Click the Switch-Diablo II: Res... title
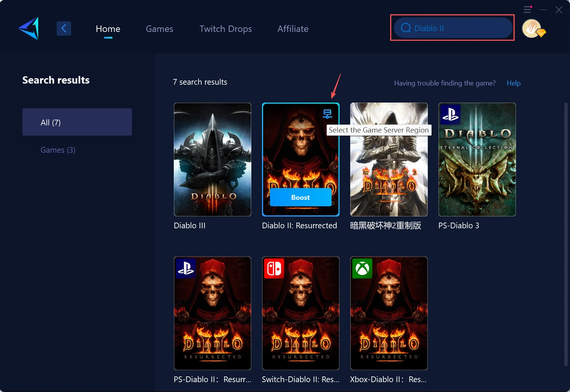This screenshot has width=570, height=392. pyautogui.click(x=301, y=379)
